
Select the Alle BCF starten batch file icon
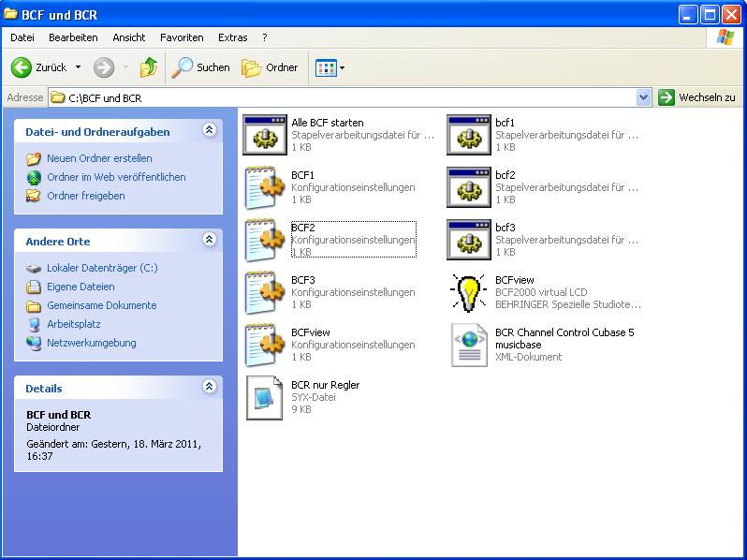(x=264, y=135)
